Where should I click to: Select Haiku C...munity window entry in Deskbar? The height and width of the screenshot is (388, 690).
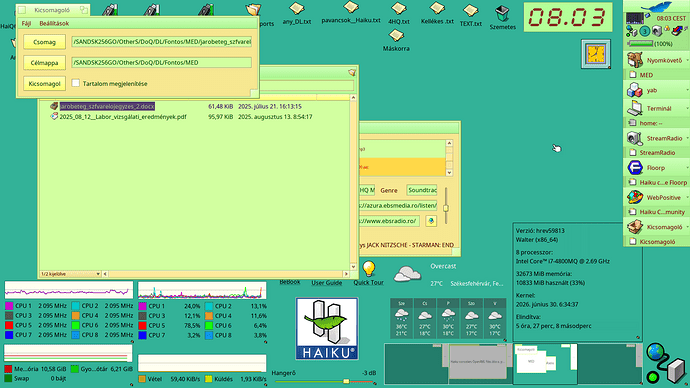point(656,212)
